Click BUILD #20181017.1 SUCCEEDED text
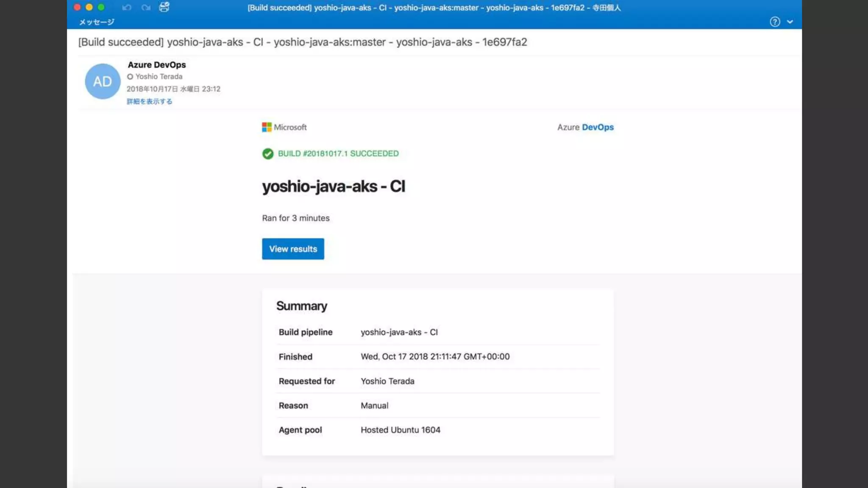 click(338, 153)
